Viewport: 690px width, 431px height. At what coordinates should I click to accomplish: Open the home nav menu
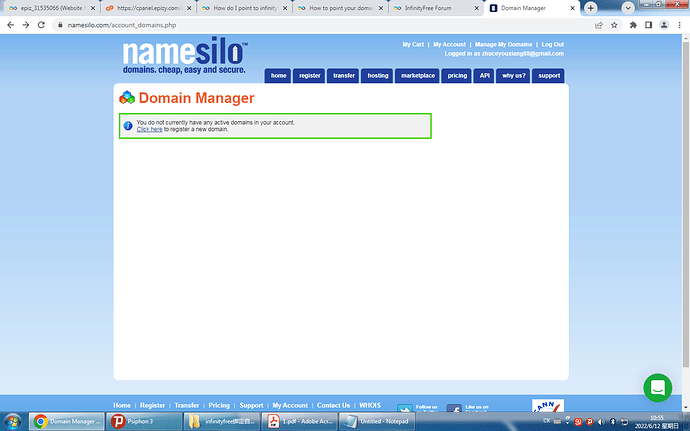tap(278, 76)
